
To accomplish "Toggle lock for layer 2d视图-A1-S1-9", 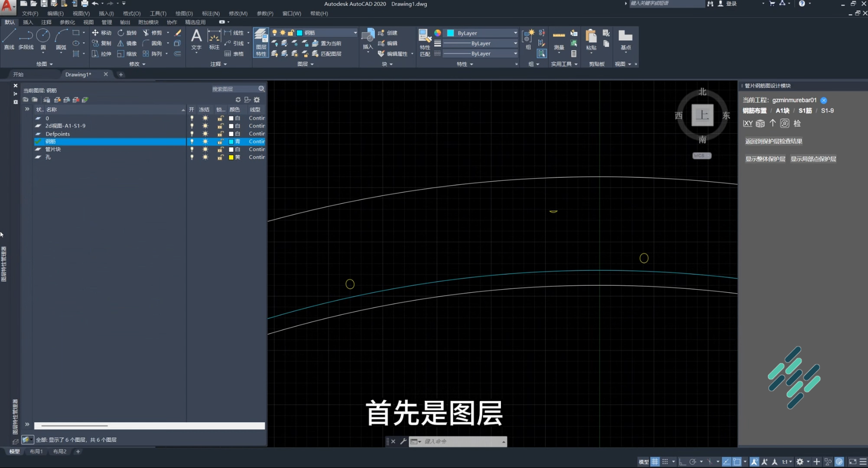I will (x=220, y=126).
